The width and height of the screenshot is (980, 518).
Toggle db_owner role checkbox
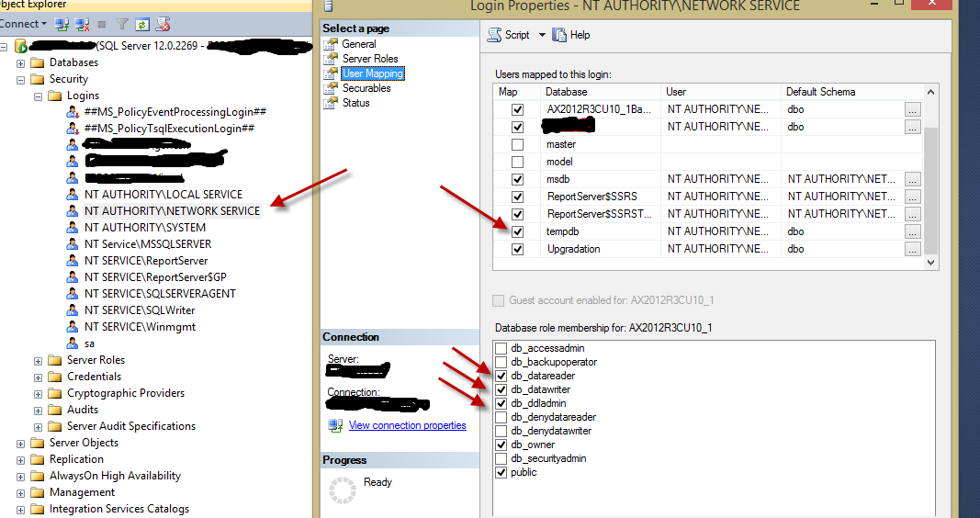click(501, 445)
